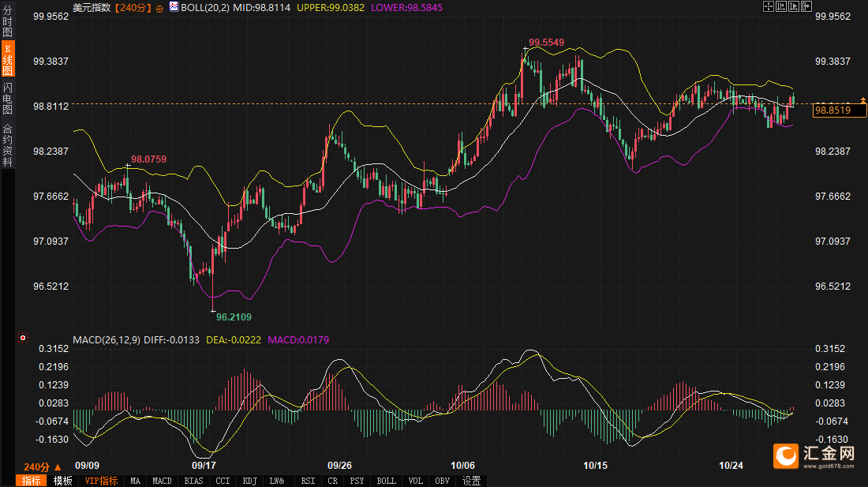Screen dimensions: 868x487
Task: Toggle the KDJ indicator
Action: 249,481
